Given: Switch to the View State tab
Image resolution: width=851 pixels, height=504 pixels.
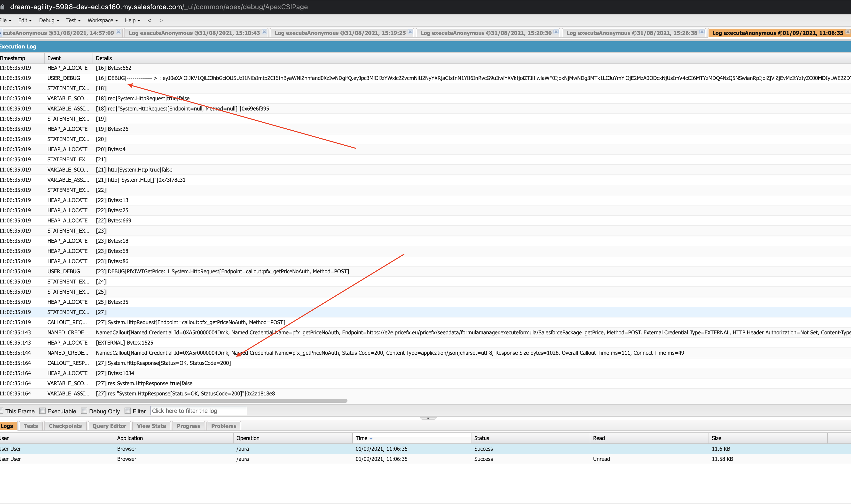Looking at the screenshot, I should (x=151, y=425).
